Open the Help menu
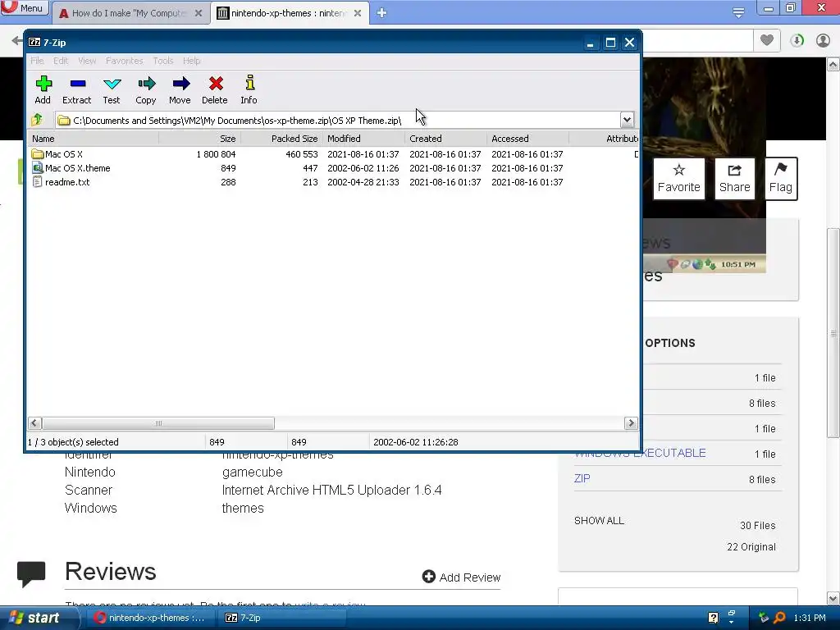This screenshot has height=630, width=840. (x=191, y=61)
